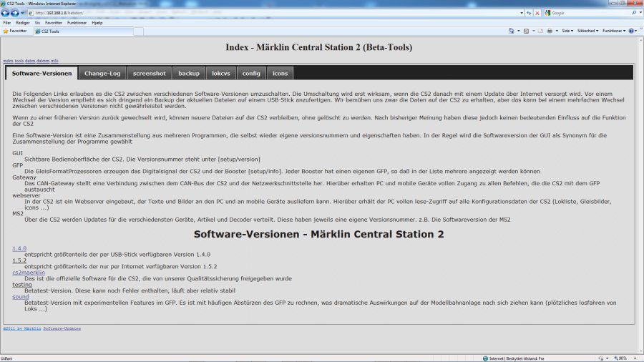Follow the small info link

[x=54, y=61]
